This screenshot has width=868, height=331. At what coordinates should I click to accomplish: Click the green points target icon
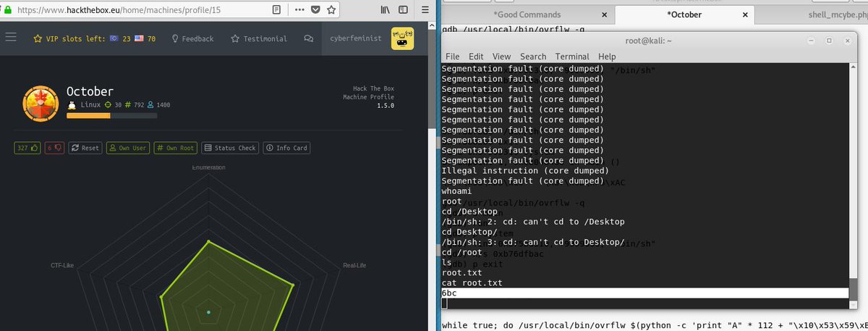pyautogui.click(x=108, y=105)
